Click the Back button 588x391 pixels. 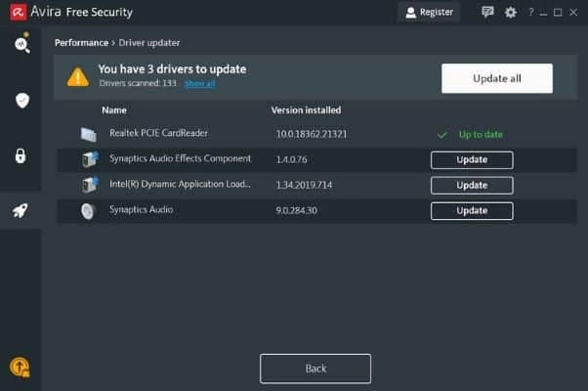tap(315, 369)
